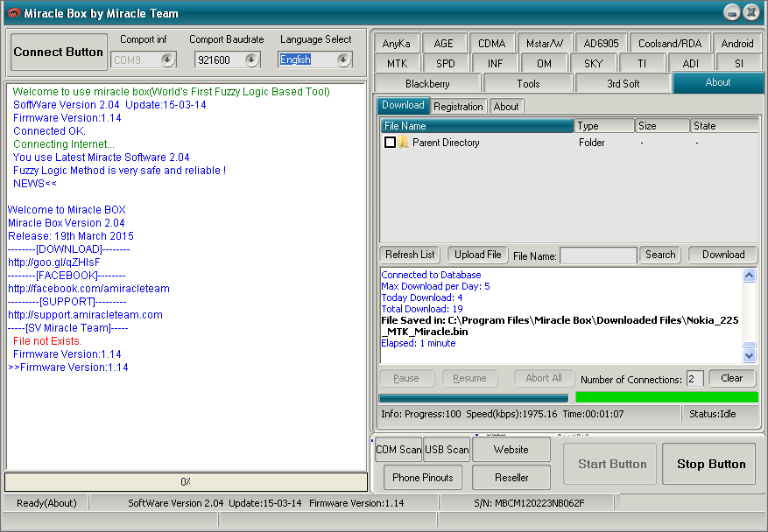768x532 pixels.
Task: Select the Coolsand/RDA tab
Action: pos(670,44)
